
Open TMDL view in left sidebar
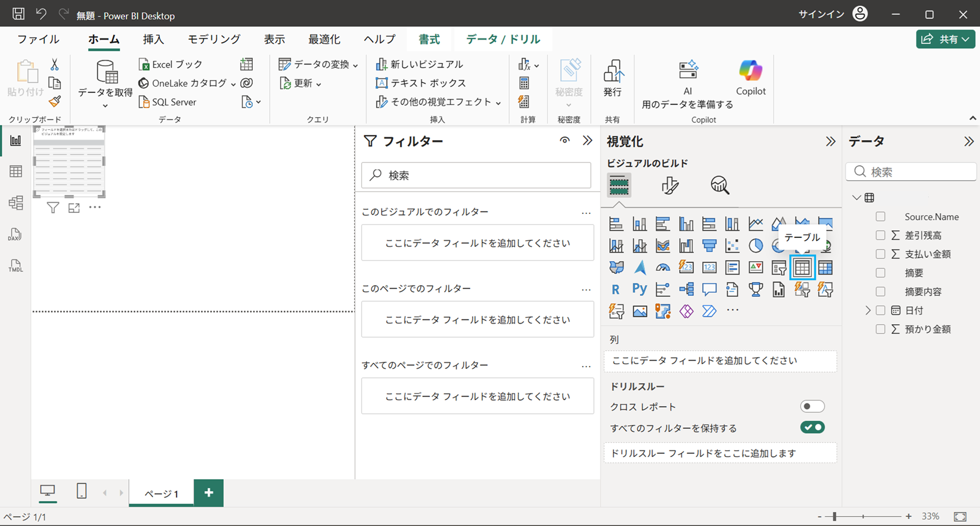[x=15, y=265]
